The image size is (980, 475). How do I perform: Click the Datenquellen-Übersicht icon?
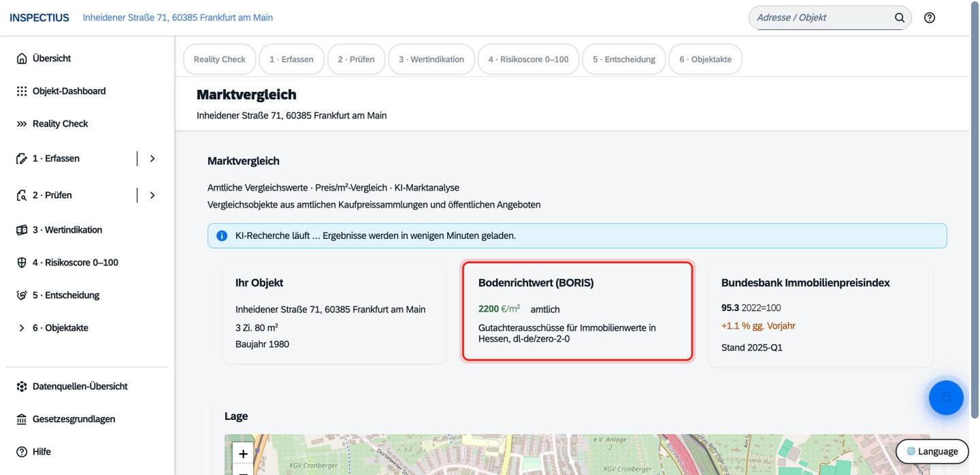22,387
